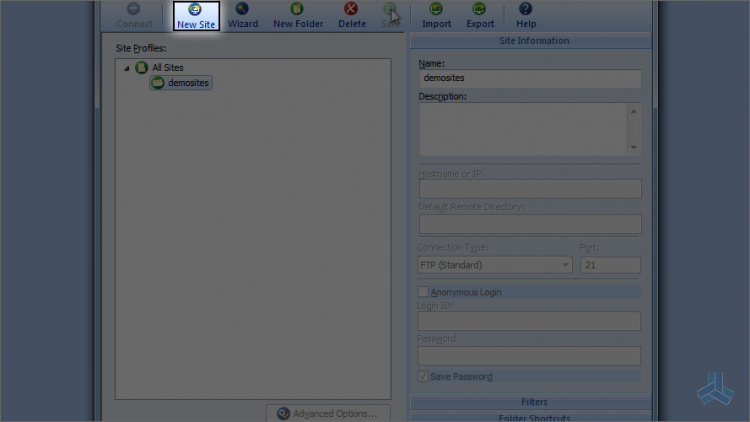This screenshot has width=750, height=422.
Task: Click the Name input field
Action: pos(530,78)
